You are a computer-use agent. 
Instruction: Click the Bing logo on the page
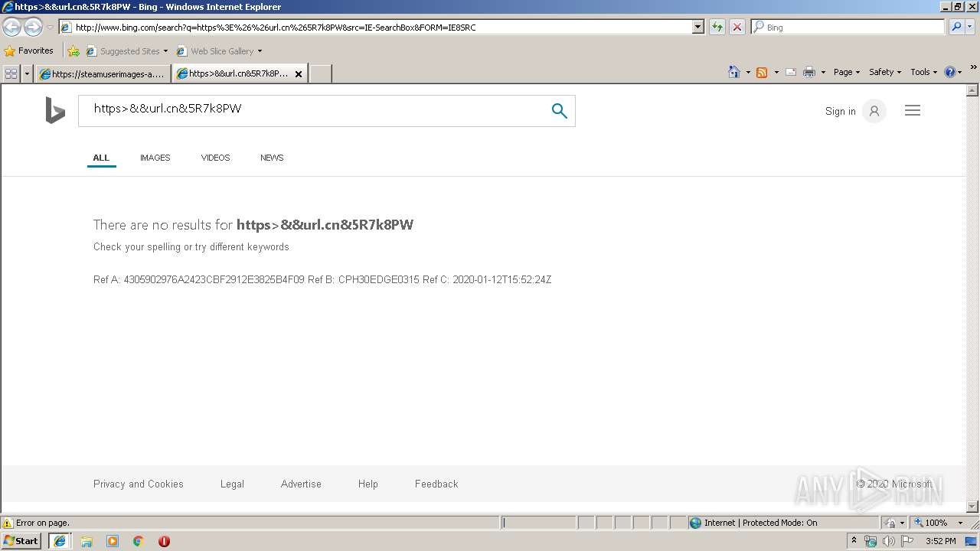click(x=55, y=110)
